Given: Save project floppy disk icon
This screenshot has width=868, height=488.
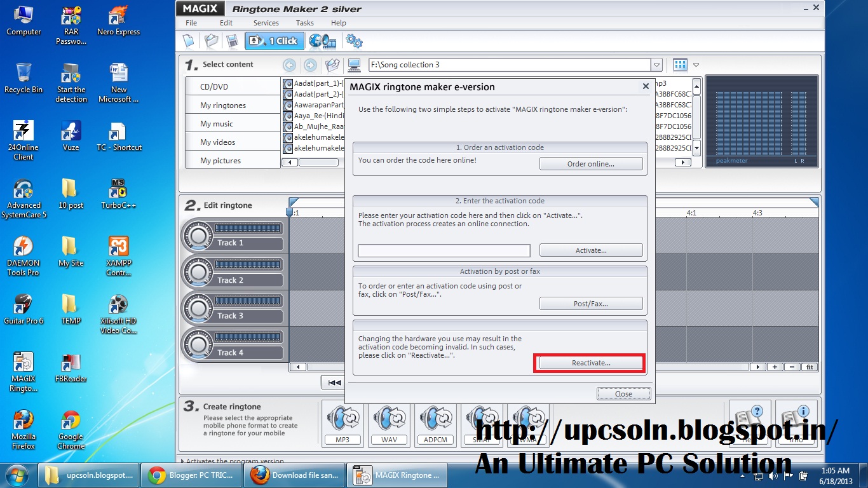Looking at the screenshot, I should (x=232, y=41).
